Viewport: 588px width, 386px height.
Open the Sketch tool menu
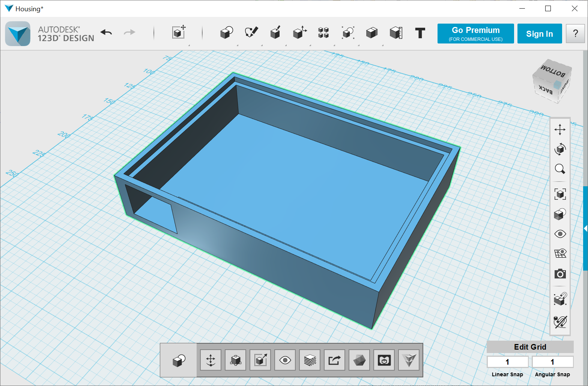[x=251, y=33]
